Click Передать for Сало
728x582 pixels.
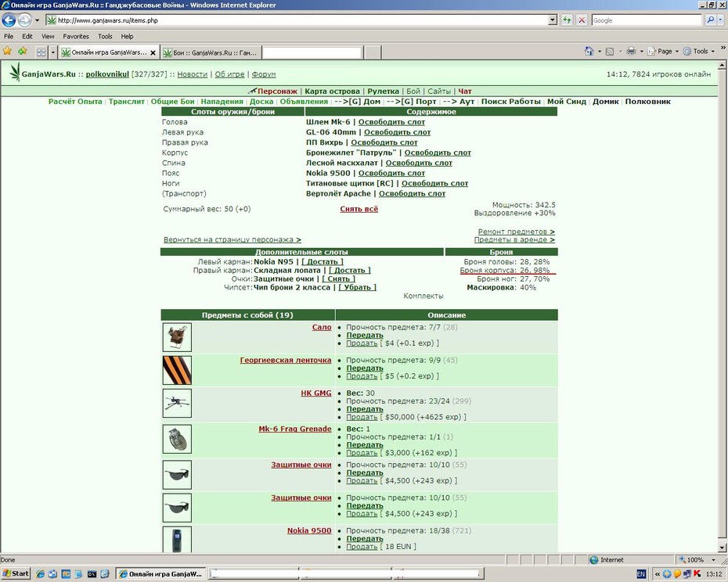tap(365, 335)
